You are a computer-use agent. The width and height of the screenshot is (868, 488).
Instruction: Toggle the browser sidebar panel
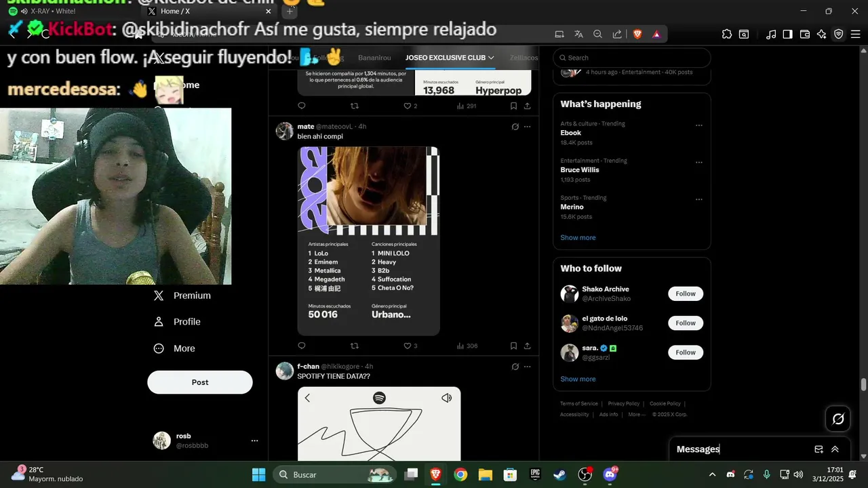pyautogui.click(x=787, y=34)
